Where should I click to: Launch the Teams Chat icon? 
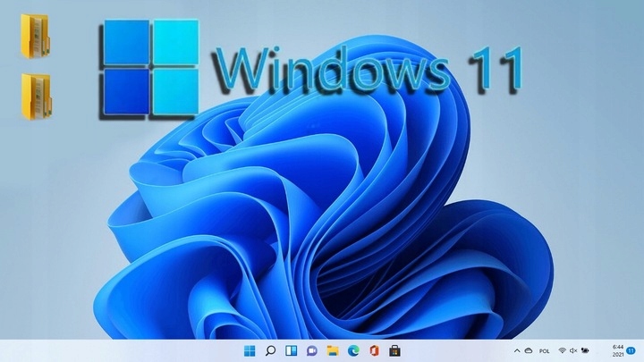[312, 351]
